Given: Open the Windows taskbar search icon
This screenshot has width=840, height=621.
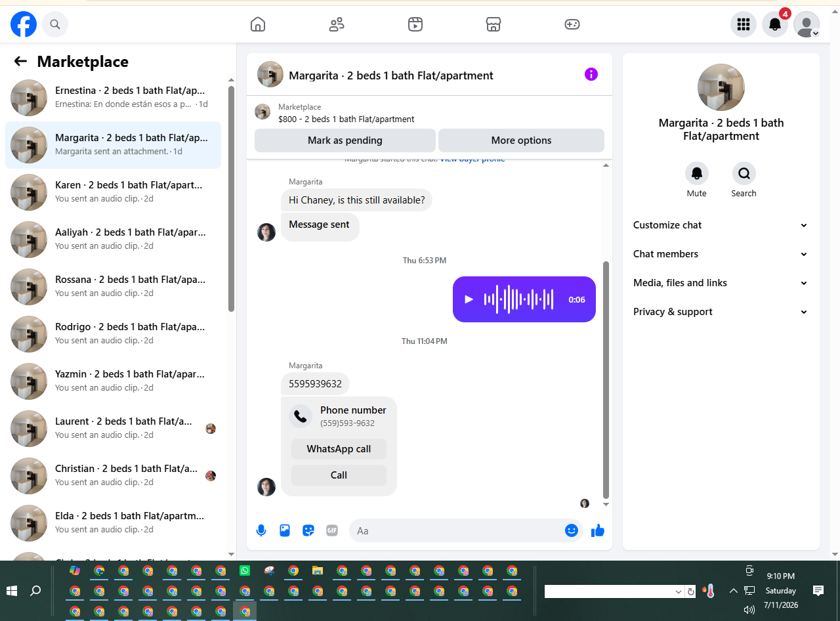Looking at the screenshot, I should 35,591.
